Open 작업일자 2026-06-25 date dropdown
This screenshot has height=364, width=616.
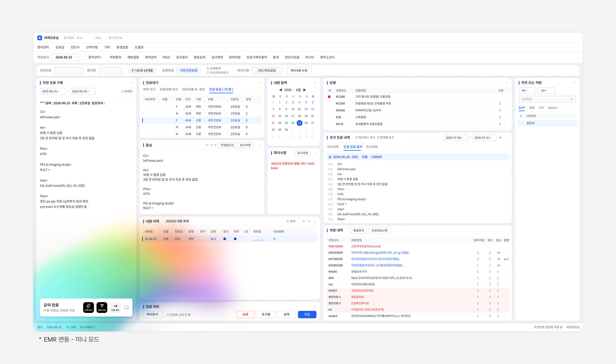point(65,57)
